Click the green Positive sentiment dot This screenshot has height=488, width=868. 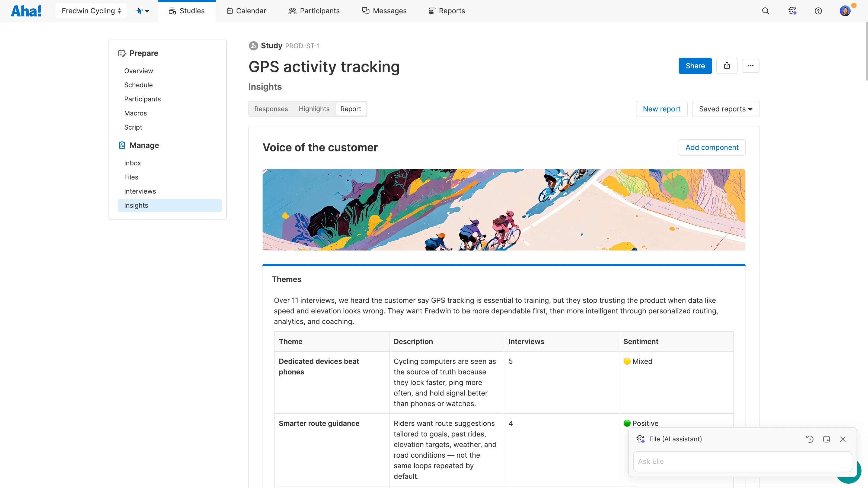(x=627, y=423)
